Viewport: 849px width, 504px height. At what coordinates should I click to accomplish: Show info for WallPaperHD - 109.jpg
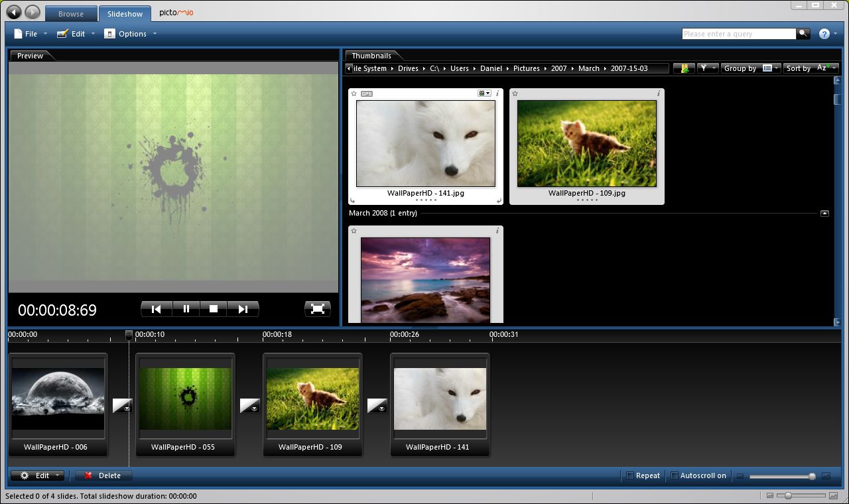click(659, 94)
